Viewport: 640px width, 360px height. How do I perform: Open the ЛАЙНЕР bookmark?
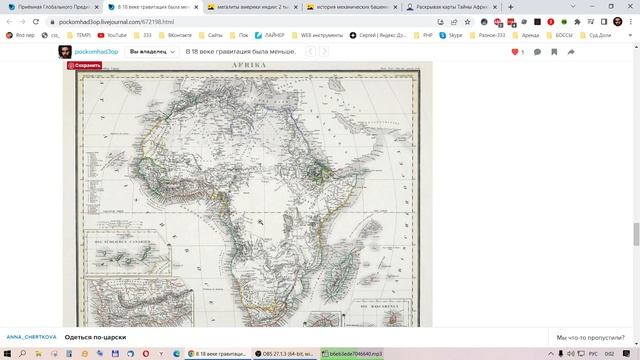point(270,36)
